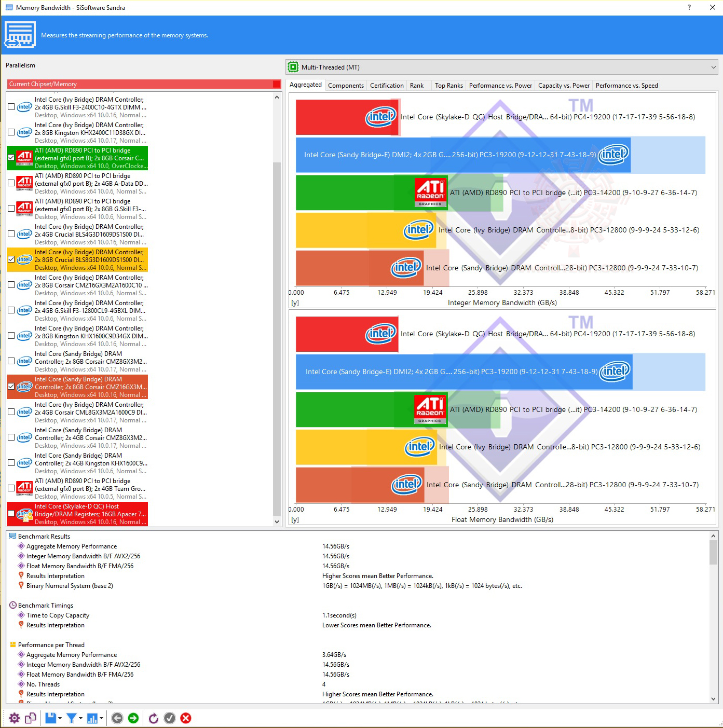This screenshot has height=728, width=723.
Task: Check the red Skylake-D 16GB Apacer entry checkbox
Action: [x=11, y=514]
